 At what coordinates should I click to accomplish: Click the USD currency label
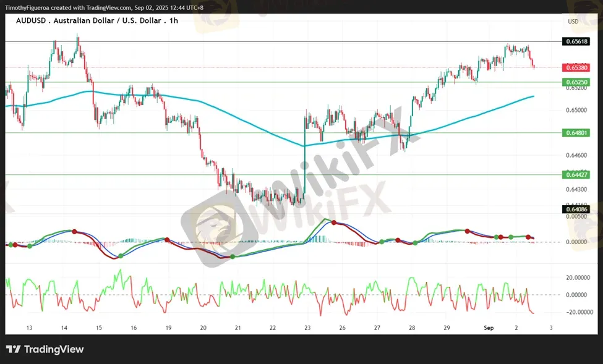[x=573, y=22]
